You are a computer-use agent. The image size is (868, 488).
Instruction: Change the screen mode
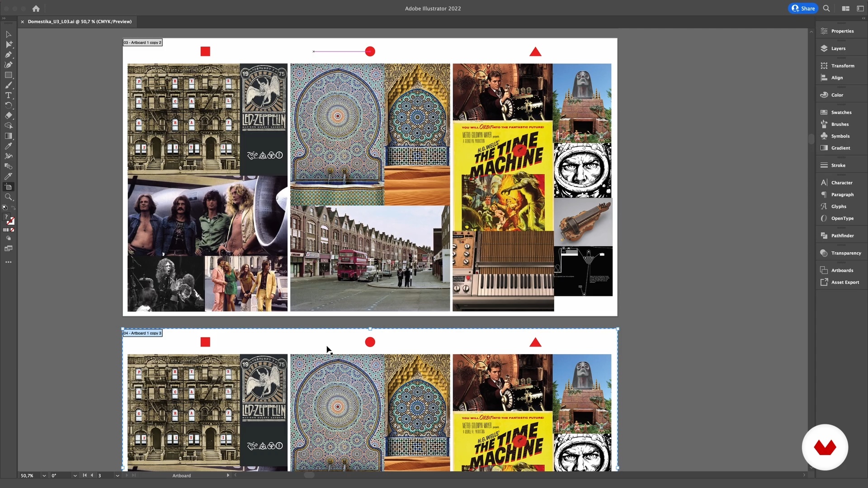8,249
